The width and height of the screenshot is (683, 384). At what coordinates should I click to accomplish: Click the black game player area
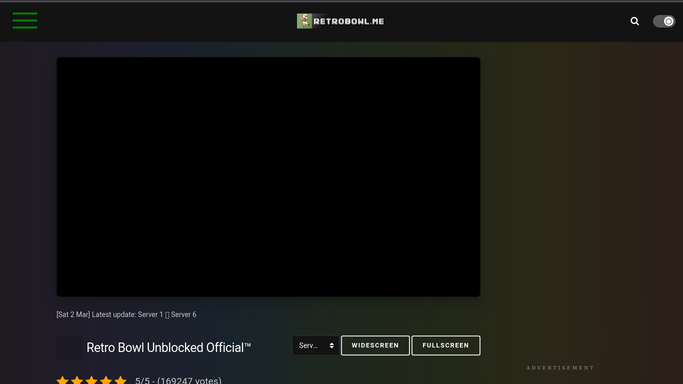[268, 177]
